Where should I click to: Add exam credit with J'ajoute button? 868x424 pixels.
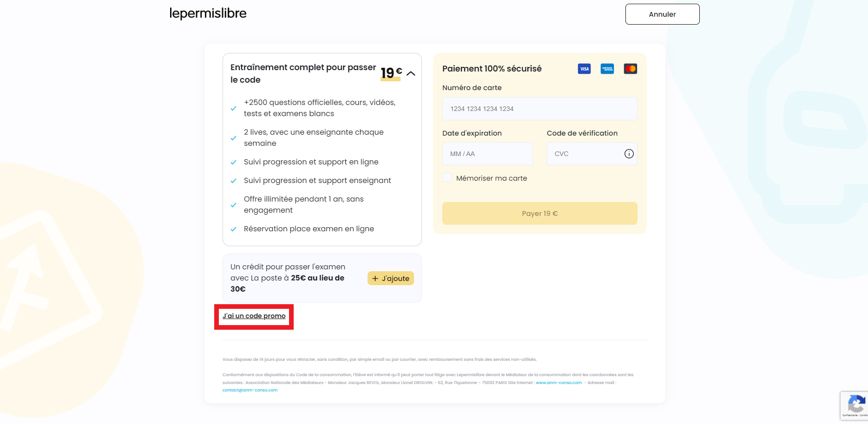tap(391, 278)
